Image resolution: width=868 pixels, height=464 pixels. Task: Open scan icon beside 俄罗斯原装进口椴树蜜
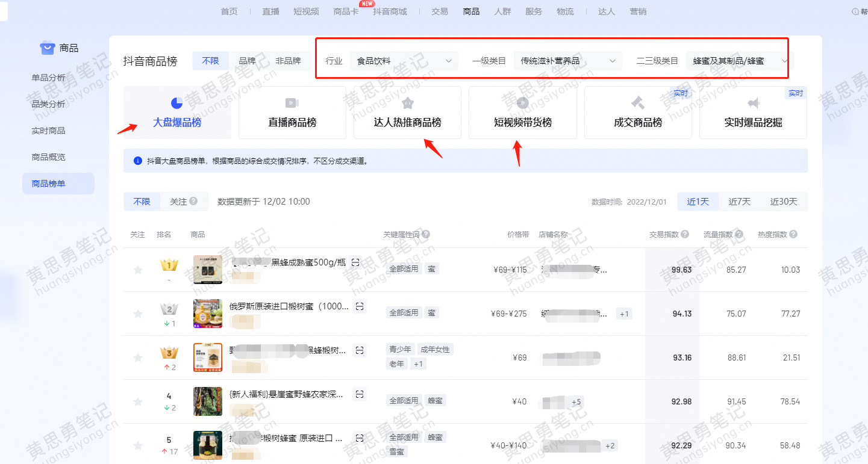click(x=359, y=306)
